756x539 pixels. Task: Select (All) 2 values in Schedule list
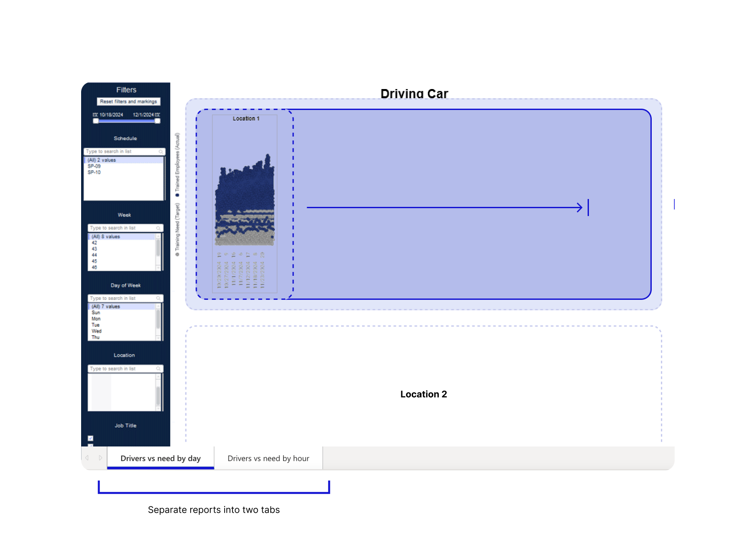[x=123, y=160]
